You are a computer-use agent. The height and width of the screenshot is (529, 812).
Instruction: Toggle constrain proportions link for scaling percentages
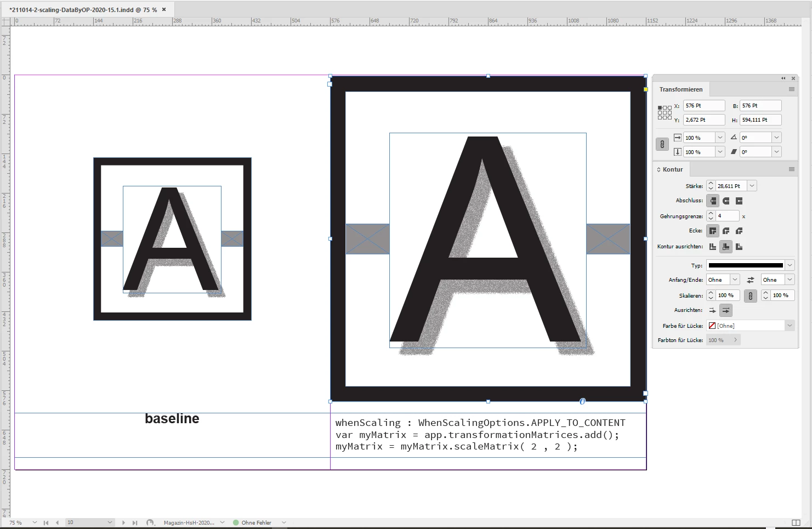662,144
